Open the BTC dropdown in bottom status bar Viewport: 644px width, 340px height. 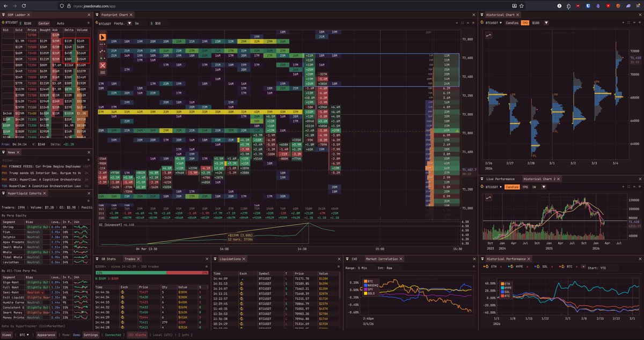pyautogui.click(x=24, y=335)
